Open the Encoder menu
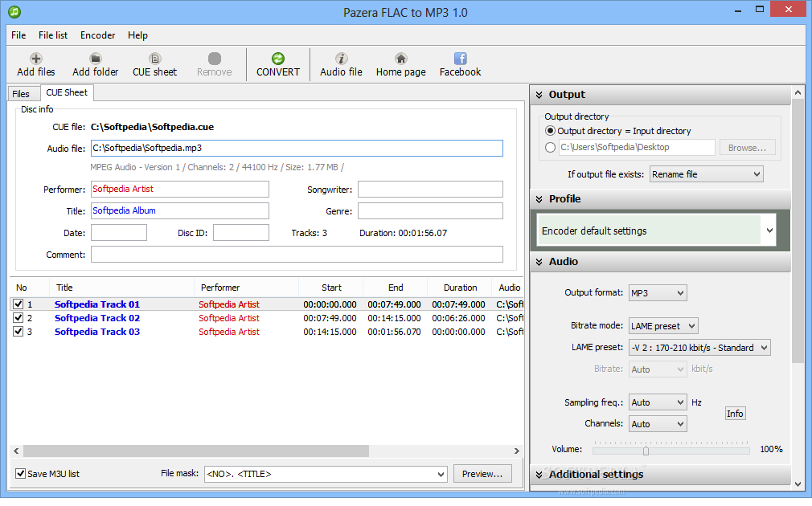Screen dimensions: 812x506 [97, 35]
